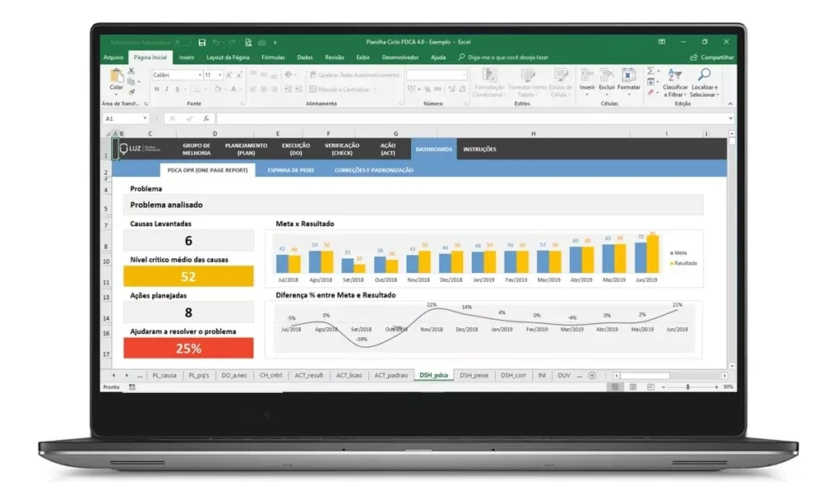Open the number format dropdown
Screen dimensions: 837x504
[x=464, y=76]
